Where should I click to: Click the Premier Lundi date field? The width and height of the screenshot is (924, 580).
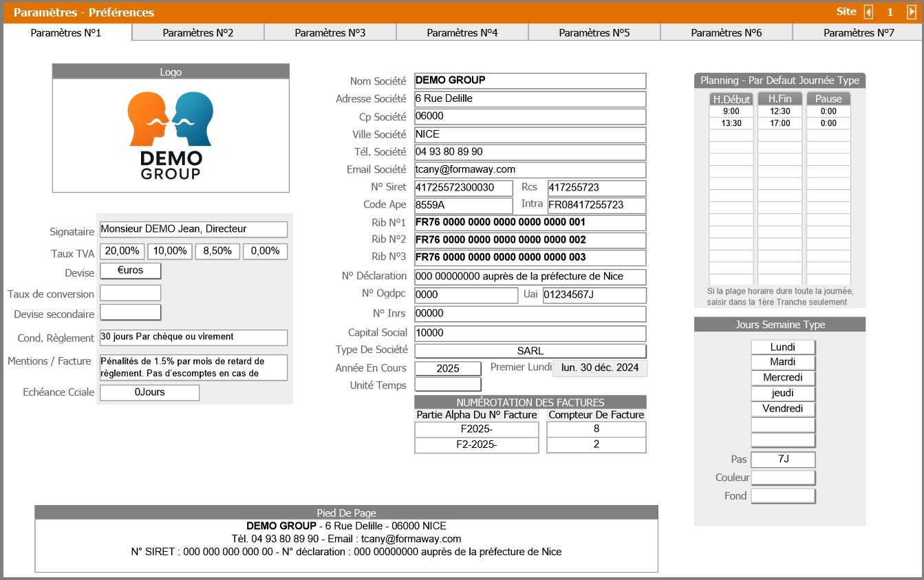click(600, 368)
